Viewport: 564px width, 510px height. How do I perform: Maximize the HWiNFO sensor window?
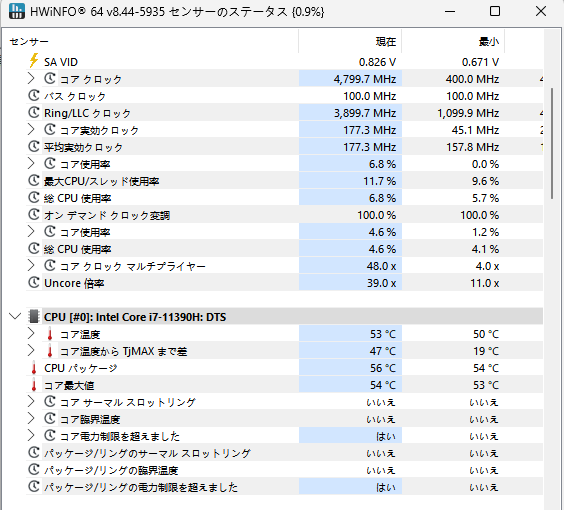click(x=495, y=11)
